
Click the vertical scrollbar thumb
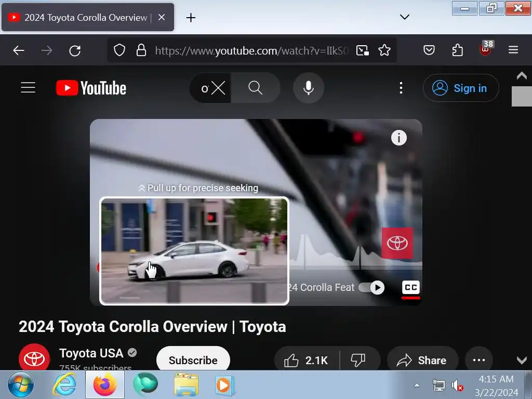pyautogui.click(x=522, y=96)
